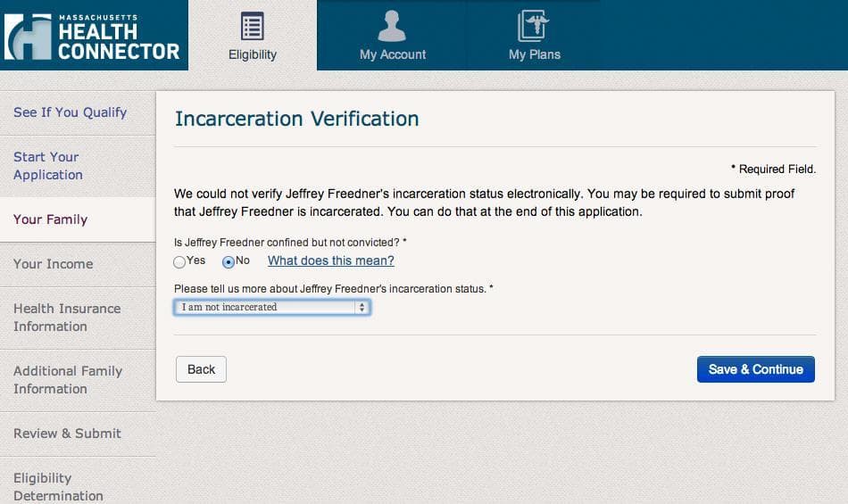The width and height of the screenshot is (848, 504).
Task: Switch to the My Plans tab label
Action: click(534, 54)
